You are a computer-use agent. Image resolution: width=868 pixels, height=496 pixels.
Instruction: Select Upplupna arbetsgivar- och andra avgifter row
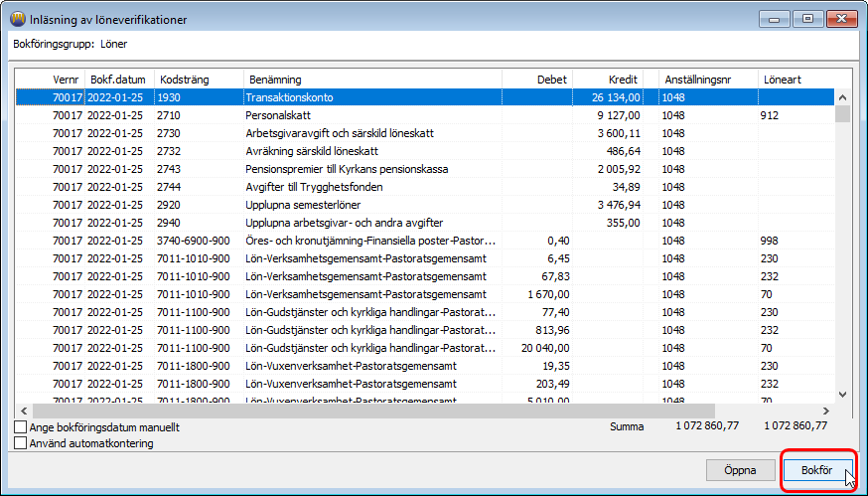425,223
